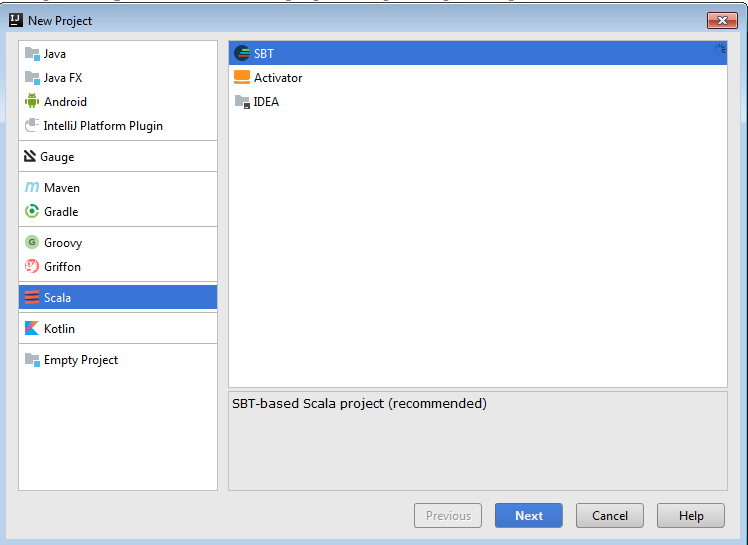Select the IDEA folder icon

point(242,102)
